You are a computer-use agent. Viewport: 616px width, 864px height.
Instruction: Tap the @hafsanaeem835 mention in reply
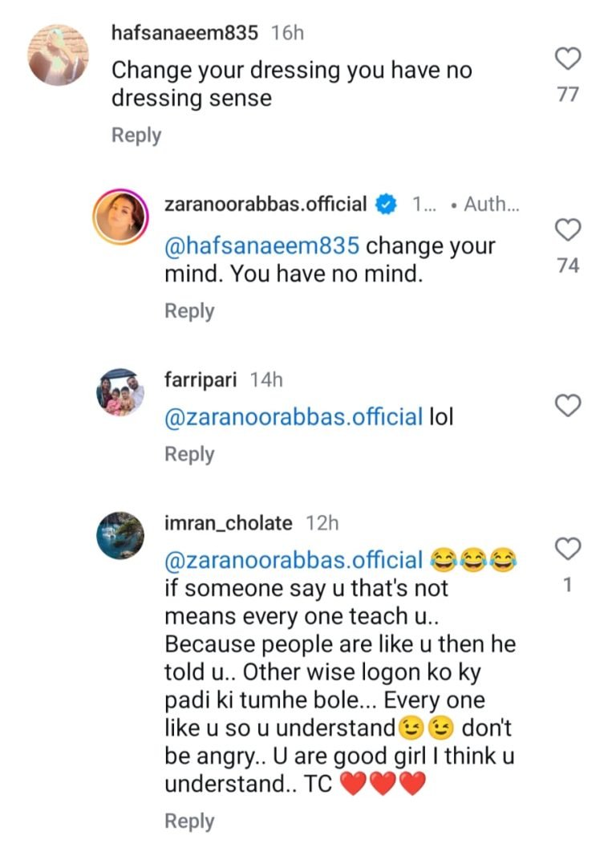click(x=263, y=245)
